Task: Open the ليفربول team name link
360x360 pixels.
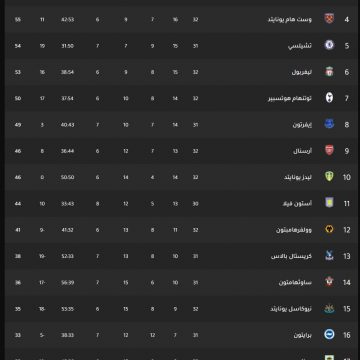Action: pyautogui.click(x=302, y=72)
